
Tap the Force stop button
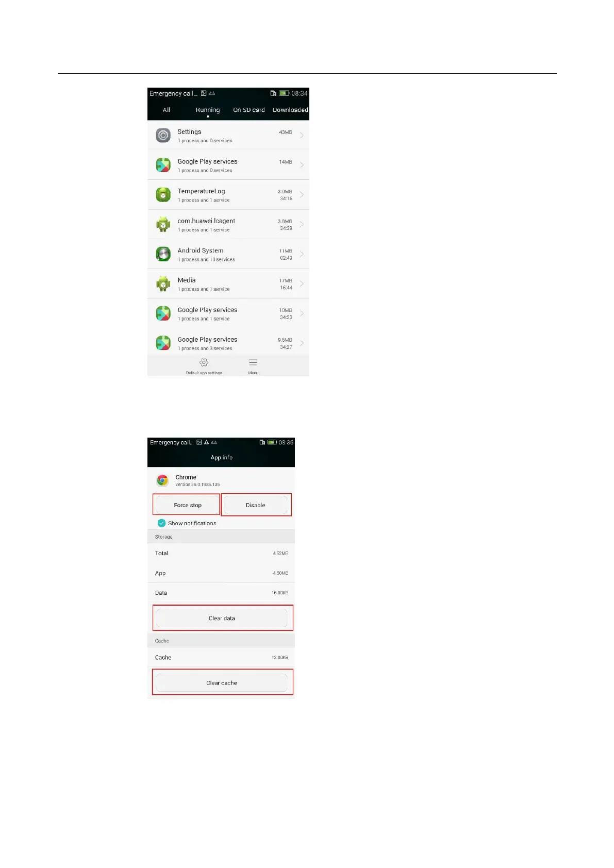click(188, 505)
